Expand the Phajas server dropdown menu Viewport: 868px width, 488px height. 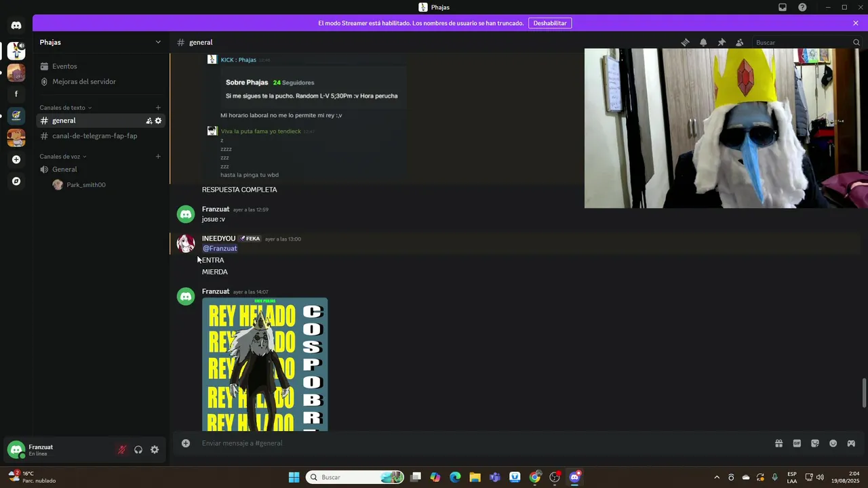[x=158, y=42]
